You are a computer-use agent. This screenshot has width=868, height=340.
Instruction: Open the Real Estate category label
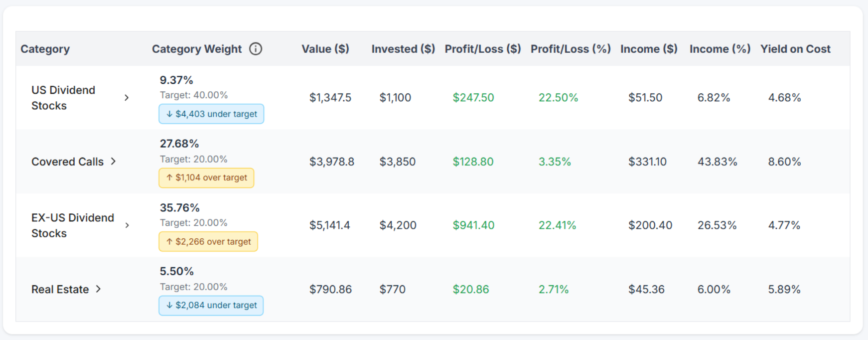(60, 289)
